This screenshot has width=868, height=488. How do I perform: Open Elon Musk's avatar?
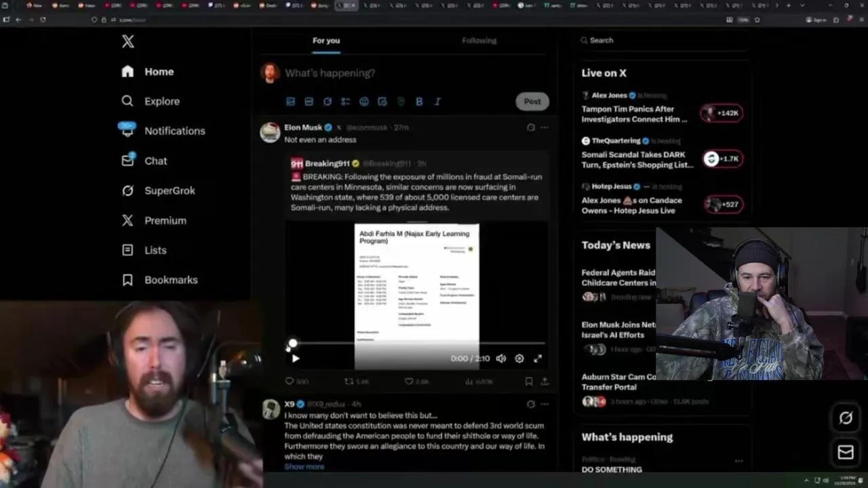[x=270, y=133]
